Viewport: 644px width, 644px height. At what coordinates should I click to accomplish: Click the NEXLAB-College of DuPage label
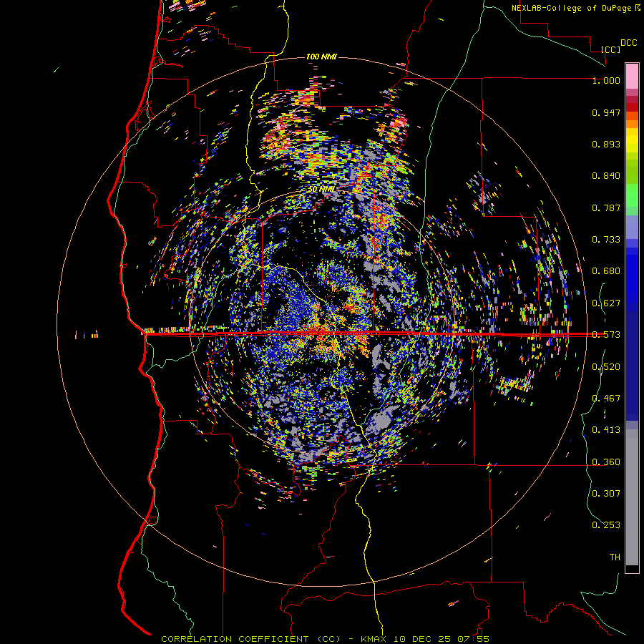click(571, 8)
